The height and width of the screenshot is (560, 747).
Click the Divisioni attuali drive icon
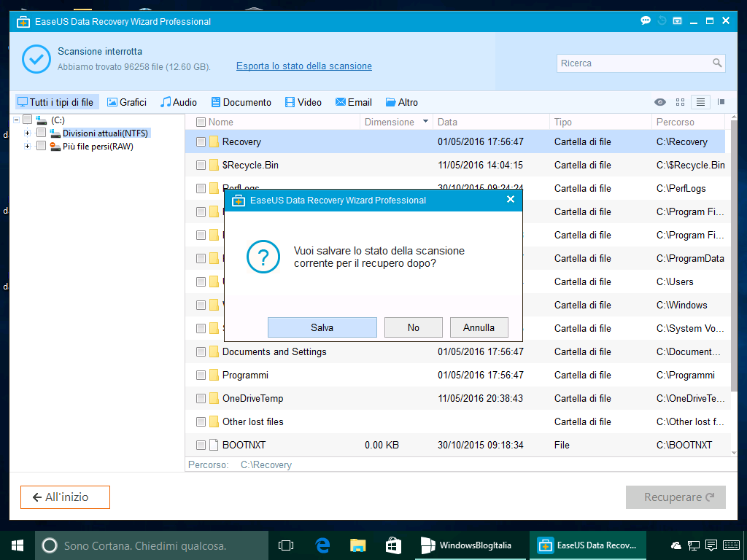click(x=55, y=133)
